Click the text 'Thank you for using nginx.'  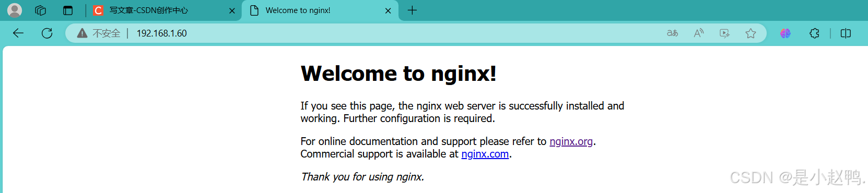pos(362,177)
